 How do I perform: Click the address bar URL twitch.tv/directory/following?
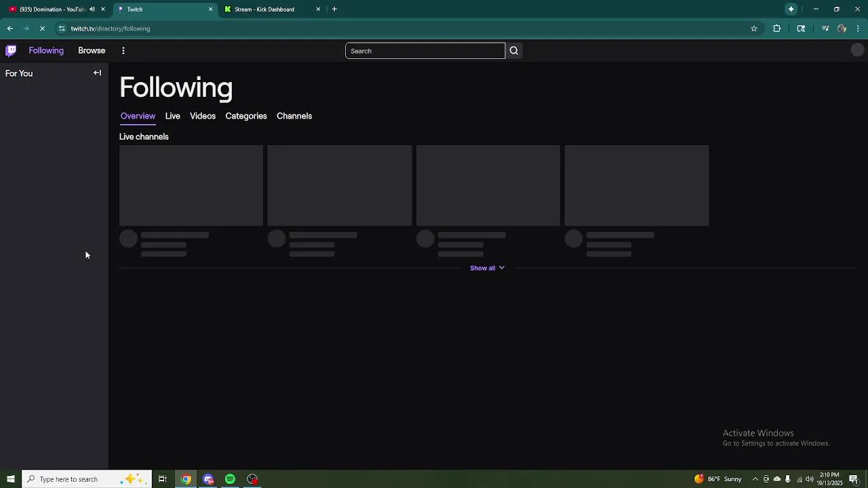tap(111, 28)
